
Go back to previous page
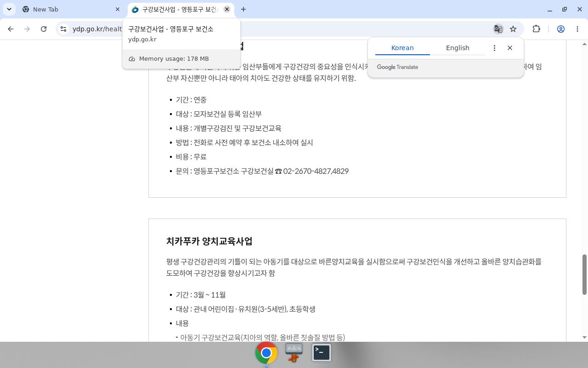click(11, 29)
